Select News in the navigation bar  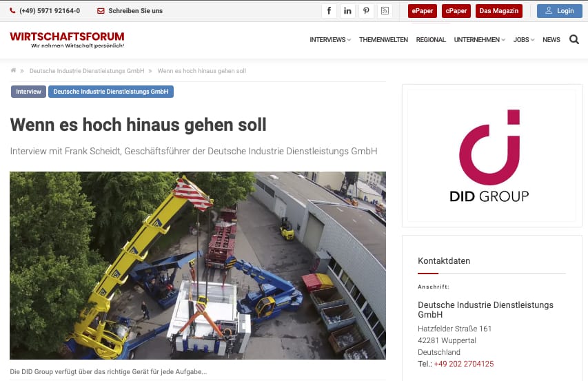[551, 40]
